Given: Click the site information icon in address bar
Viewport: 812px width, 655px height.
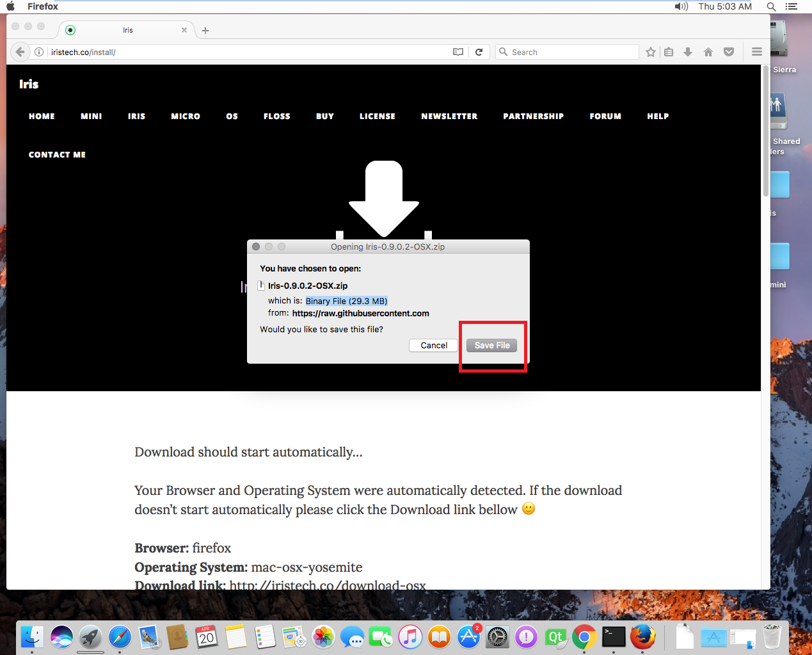Looking at the screenshot, I should pyautogui.click(x=39, y=52).
